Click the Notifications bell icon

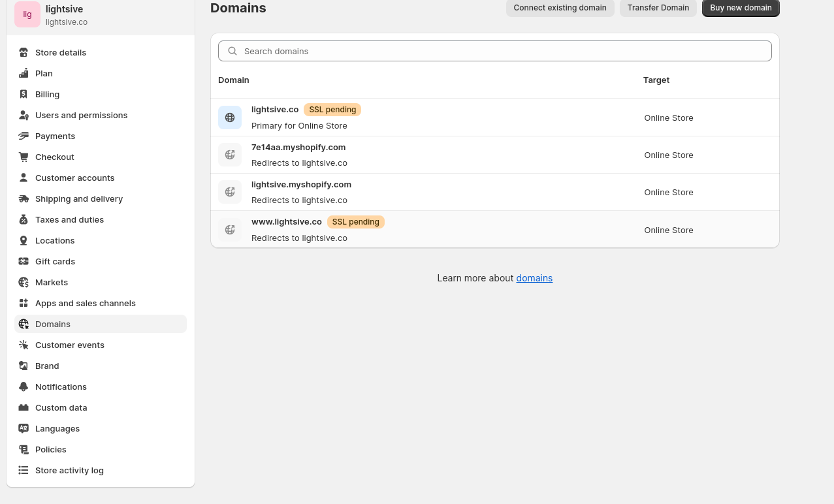(x=24, y=386)
